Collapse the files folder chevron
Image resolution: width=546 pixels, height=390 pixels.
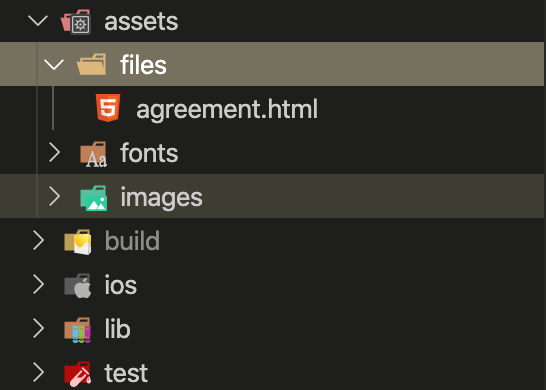tap(54, 64)
